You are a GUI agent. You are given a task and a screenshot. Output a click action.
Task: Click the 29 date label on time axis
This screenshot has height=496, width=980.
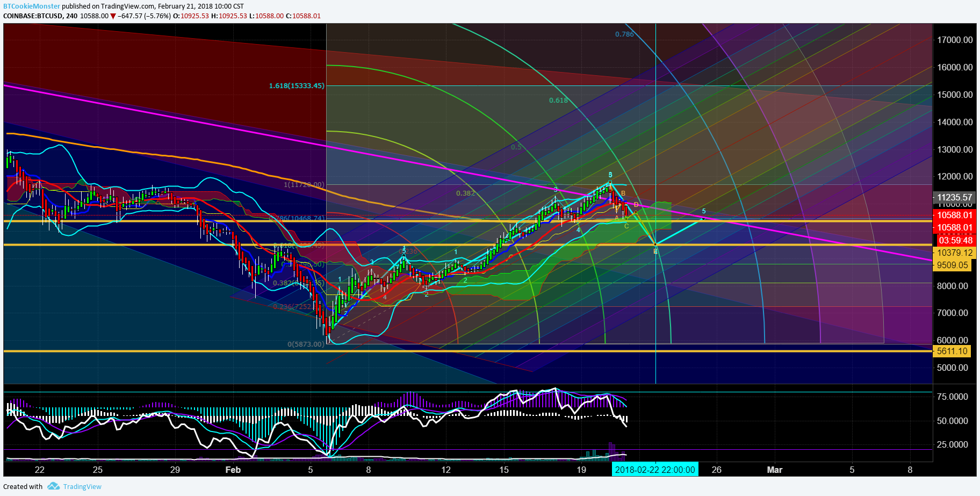point(175,470)
